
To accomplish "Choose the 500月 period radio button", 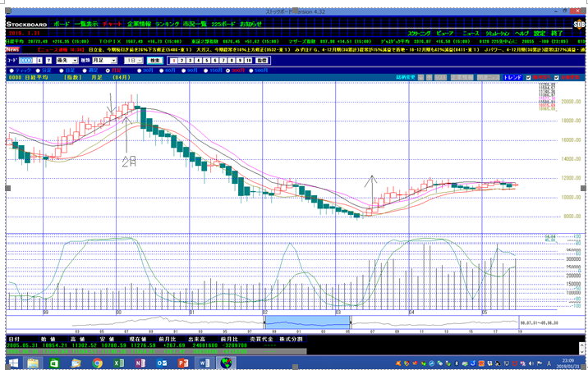I will [x=252, y=71].
